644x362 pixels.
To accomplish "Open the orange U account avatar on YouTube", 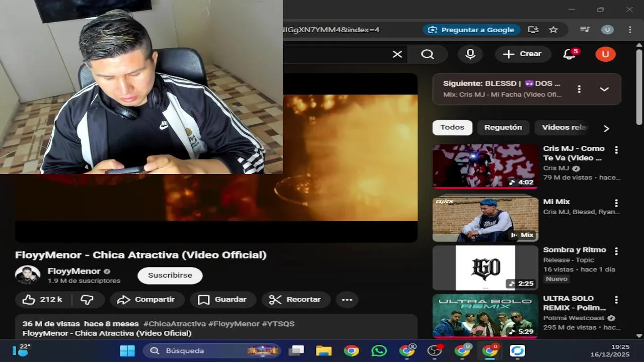I will click(x=605, y=54).
